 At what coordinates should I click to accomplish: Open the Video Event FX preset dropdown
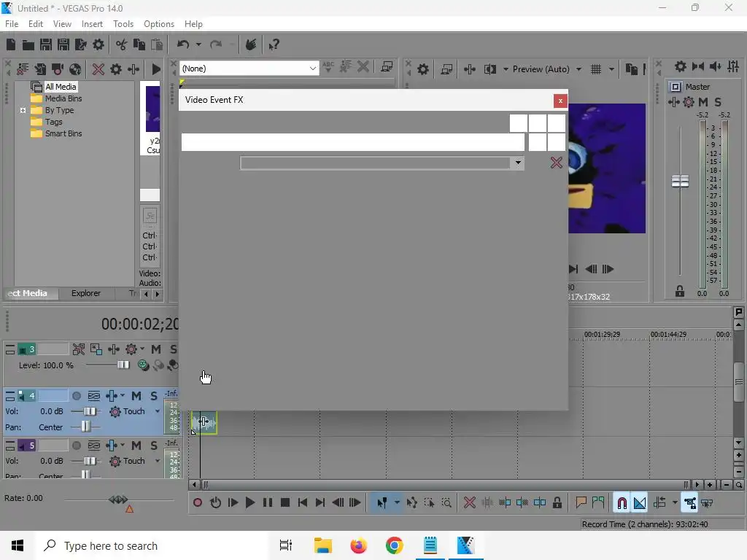[x=518, y=163]
